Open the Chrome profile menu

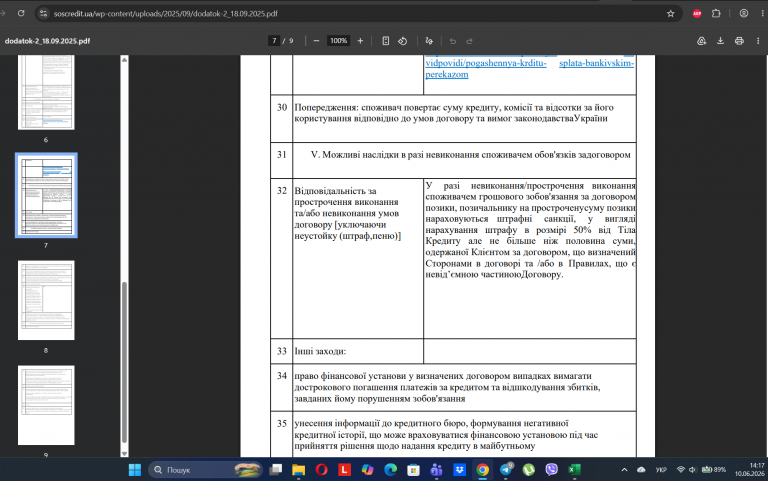(744, 14)
